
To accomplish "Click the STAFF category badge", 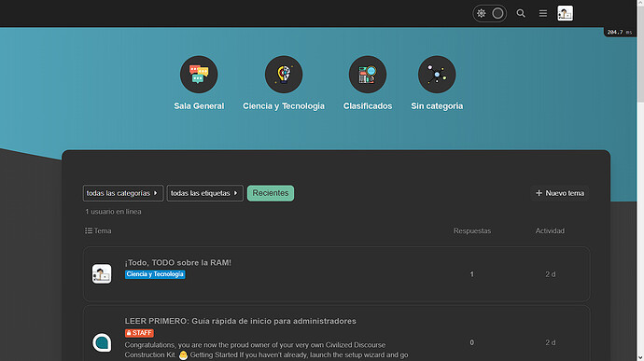I will point(139,333).
